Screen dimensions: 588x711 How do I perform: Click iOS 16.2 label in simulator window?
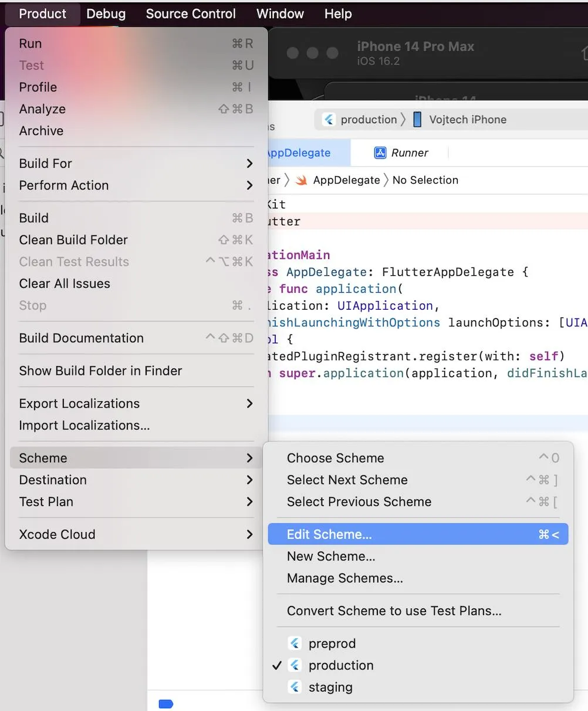[379, 61]
